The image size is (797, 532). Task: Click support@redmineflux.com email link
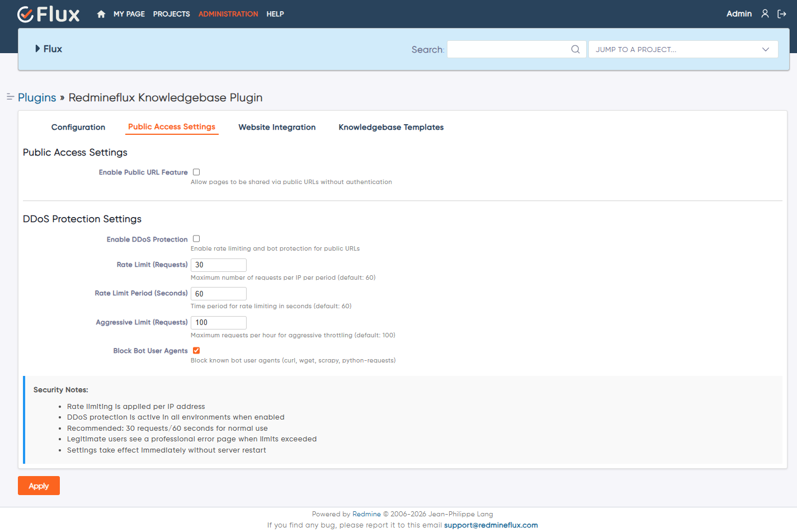tap(491, 525)
